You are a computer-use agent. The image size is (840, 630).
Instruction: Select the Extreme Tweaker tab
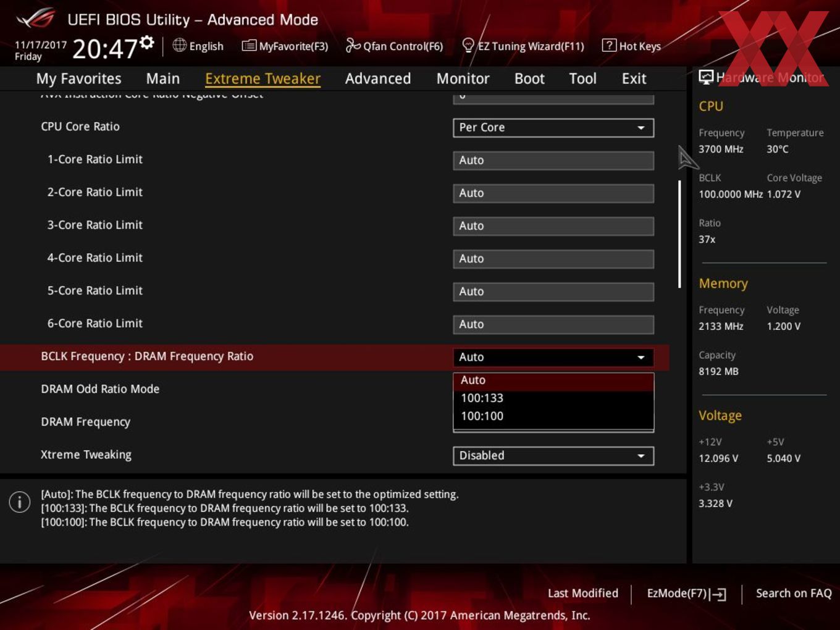[262, 78]
